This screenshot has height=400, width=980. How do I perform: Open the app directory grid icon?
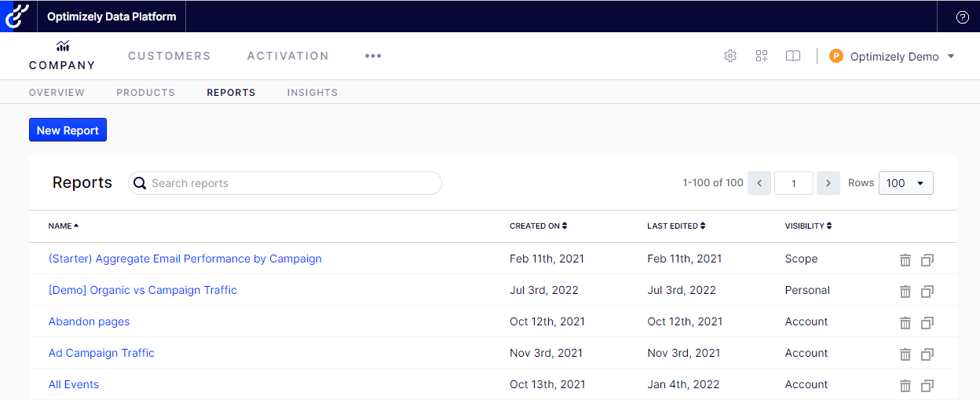point(762,56)
